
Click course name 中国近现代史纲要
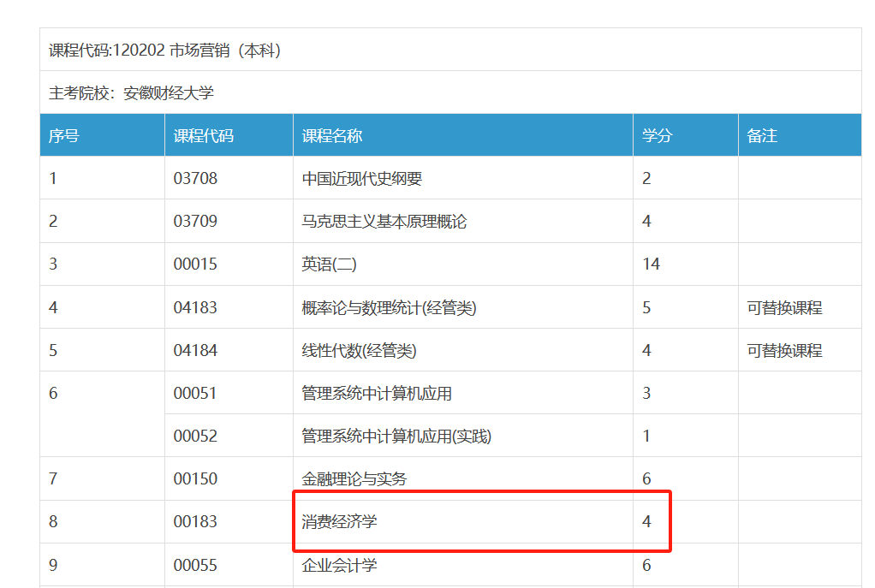(361, 179)
